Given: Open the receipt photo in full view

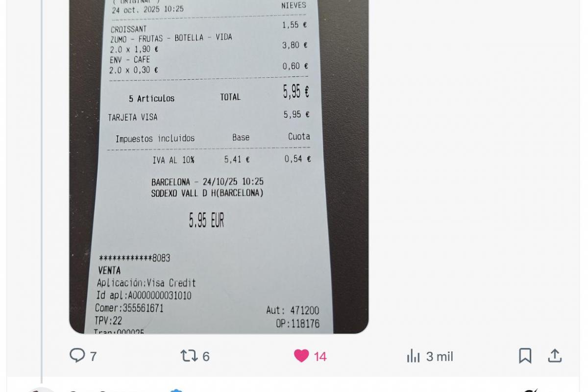Looking at the screenshot, I should point(219,167).
